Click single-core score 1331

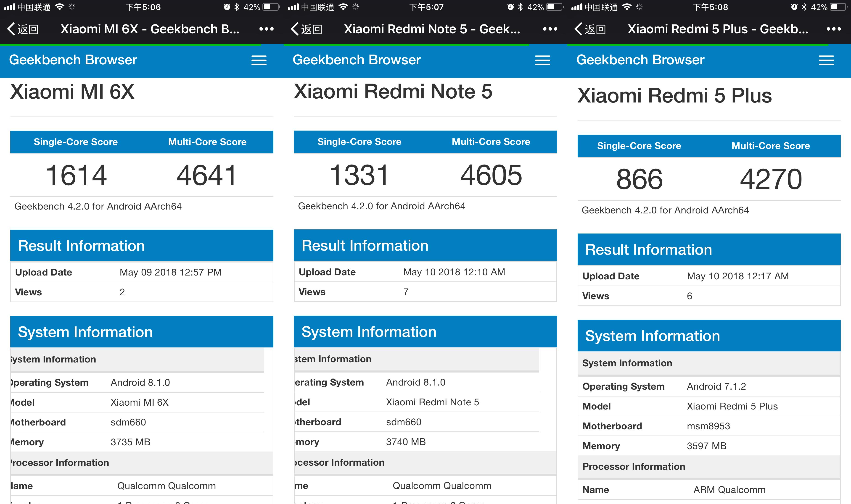pyautogui.click(x=359, y=175)
